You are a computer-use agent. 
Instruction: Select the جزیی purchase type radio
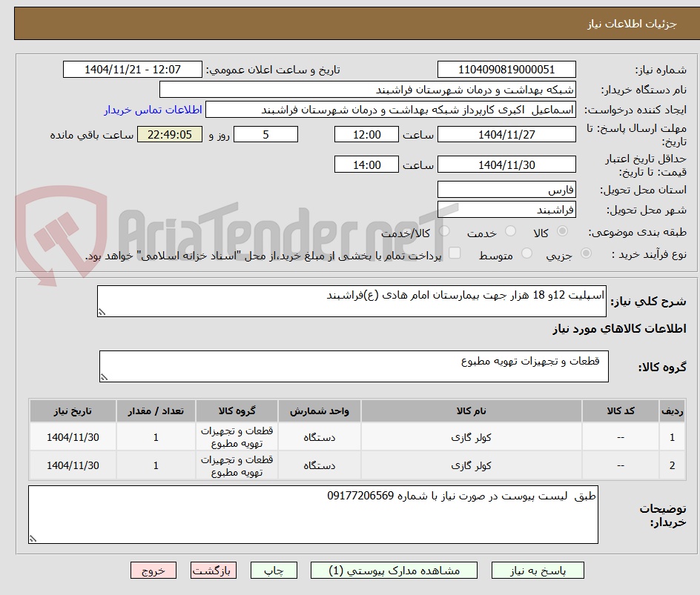(x=586, y=253)
